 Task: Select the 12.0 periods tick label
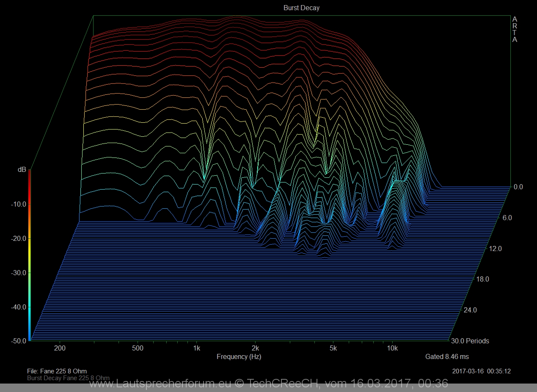tap(495, 248)
